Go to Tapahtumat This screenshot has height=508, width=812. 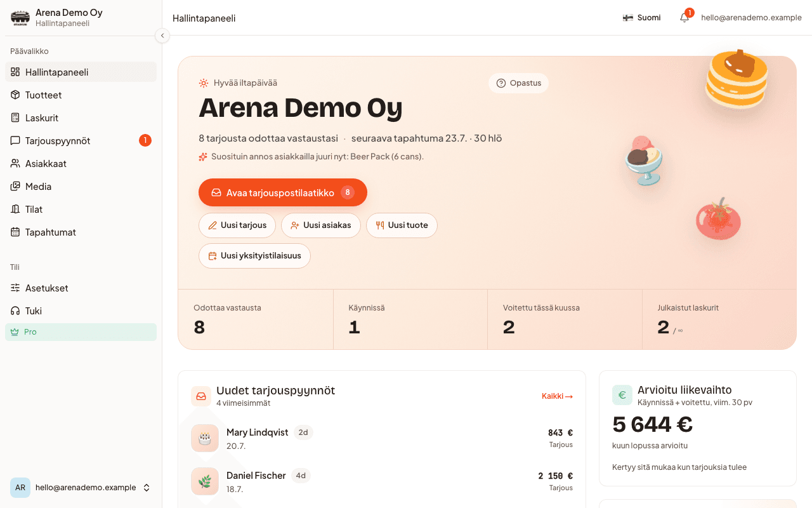(81, 232)
